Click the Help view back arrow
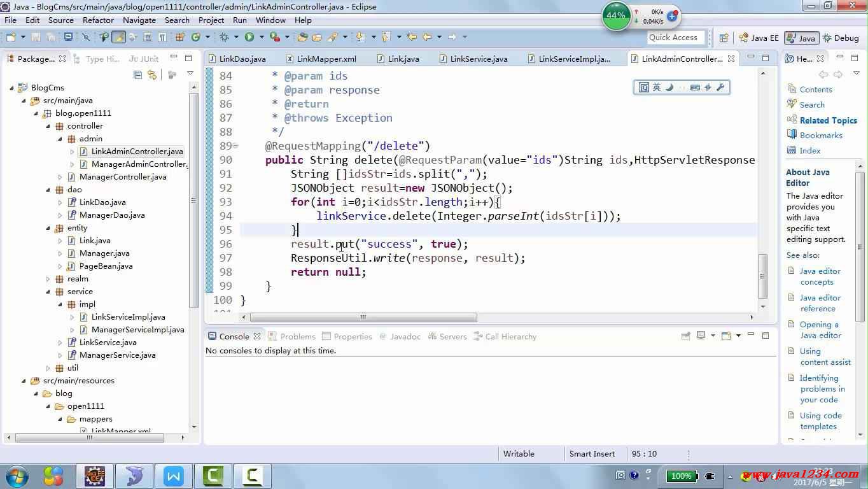Image resolution: width=868 pixels, height=489 pixels. click(x=823, y=74)
